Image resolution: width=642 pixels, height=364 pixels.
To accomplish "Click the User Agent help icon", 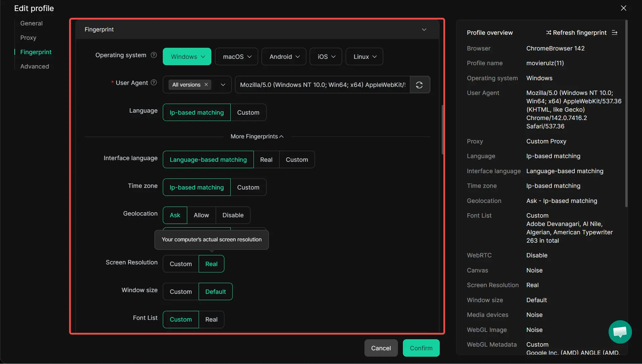I will click(x=154, y=83).
